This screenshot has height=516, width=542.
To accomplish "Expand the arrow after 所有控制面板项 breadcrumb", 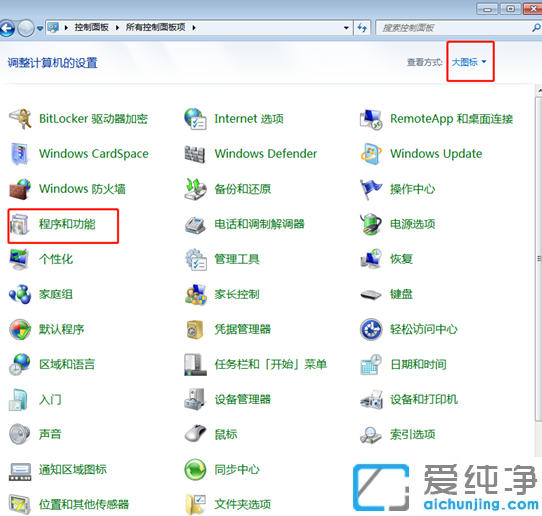I will pos(194,28).
